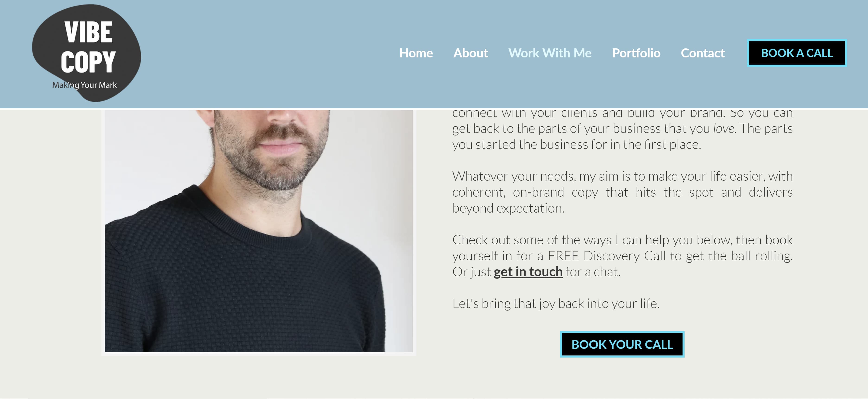Click the words beyond expectation
The image size is (868, 399).
point(508,208)
